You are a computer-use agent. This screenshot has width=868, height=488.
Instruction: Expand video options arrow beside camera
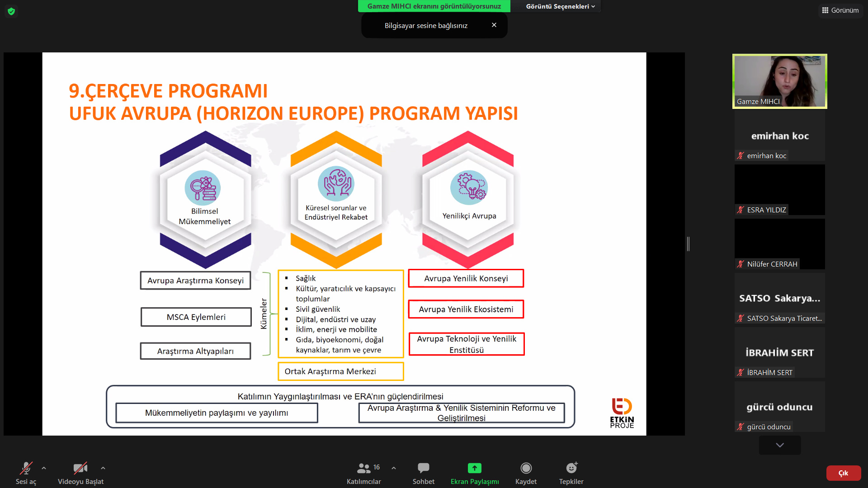[103, 468]
